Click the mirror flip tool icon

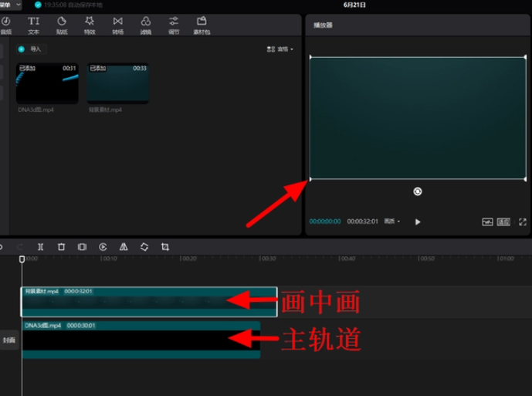[x=124, y=247]
